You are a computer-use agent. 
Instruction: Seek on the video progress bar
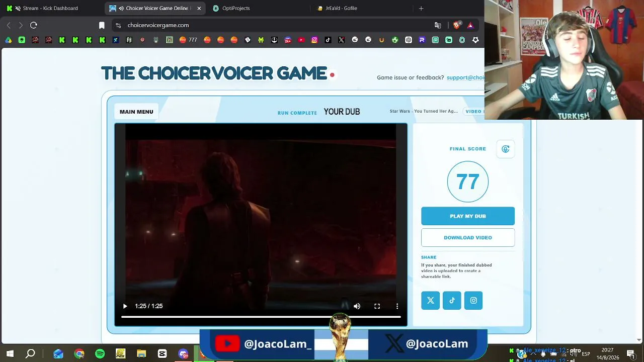point(261,317)
